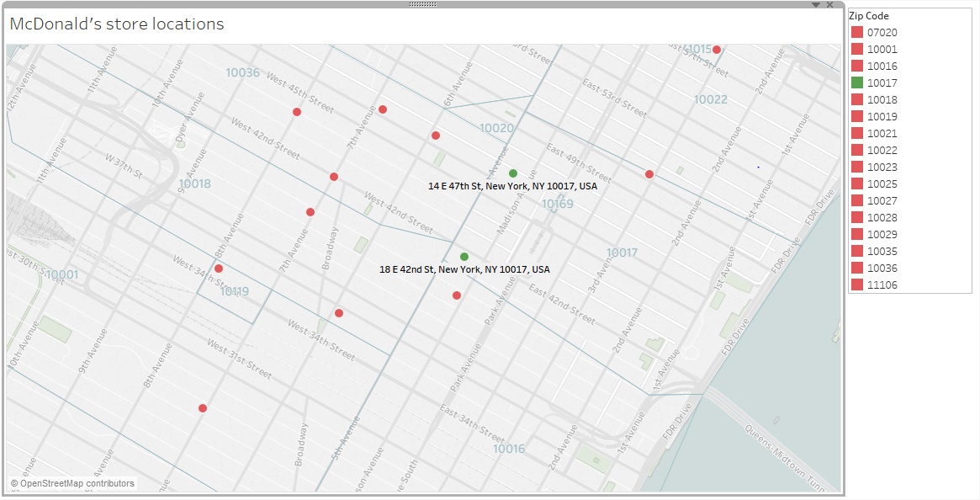Click the 10023 legend color swatch
Image resolution: width=980 pixels, height=500 pixels.
click(x=857, y=167)
